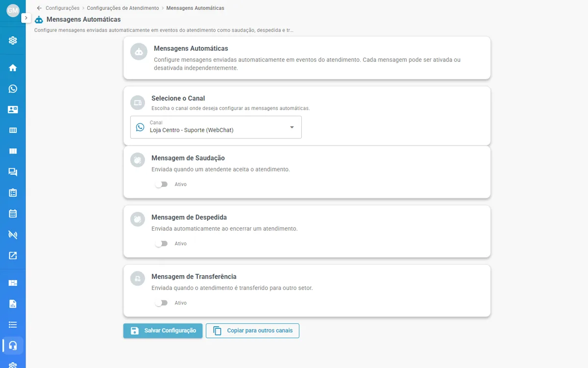Click the text about transferido para outro setor
588x368 pixels.
pyautogui.click(x=232, y=288)
